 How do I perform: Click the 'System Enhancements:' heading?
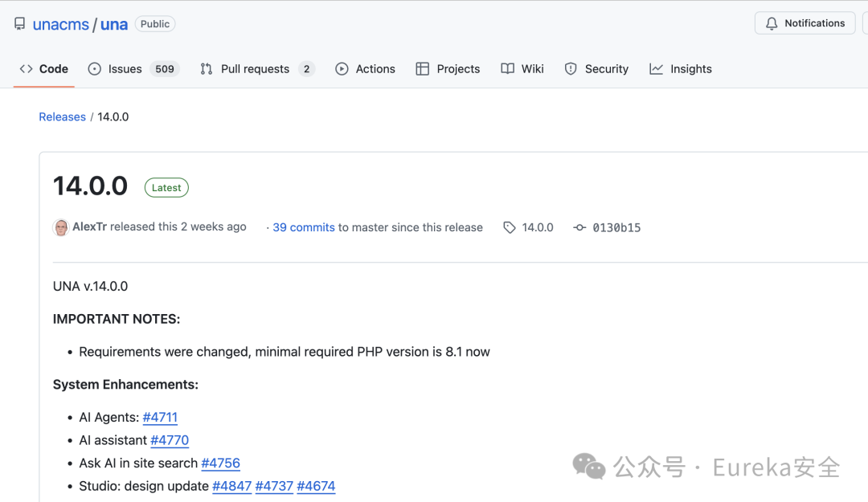pos(125,385)
